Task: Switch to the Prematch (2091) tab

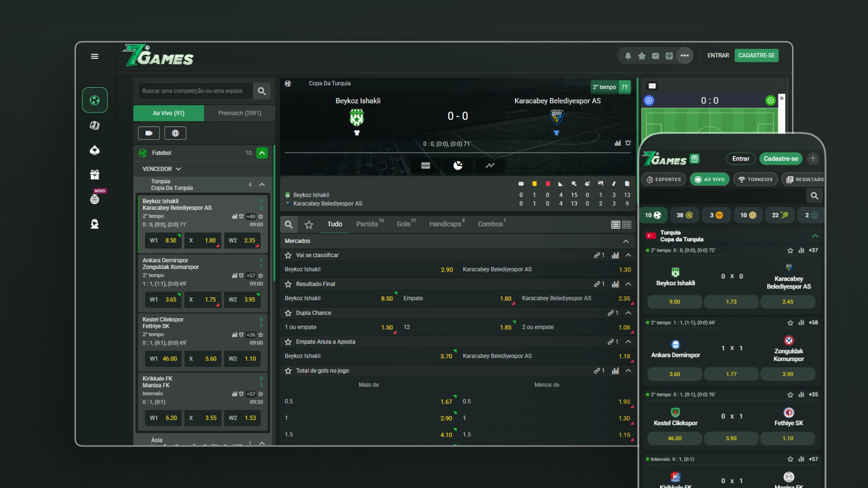Action: (x=240, y=113)
